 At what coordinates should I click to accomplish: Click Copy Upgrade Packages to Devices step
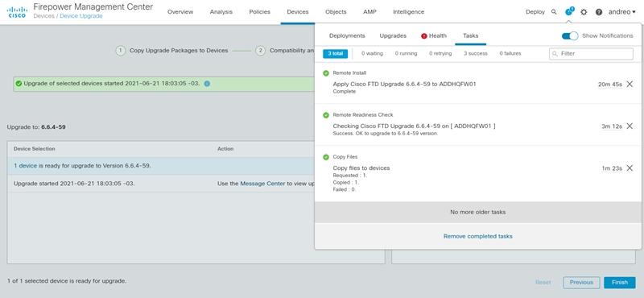tap(179, 51)
